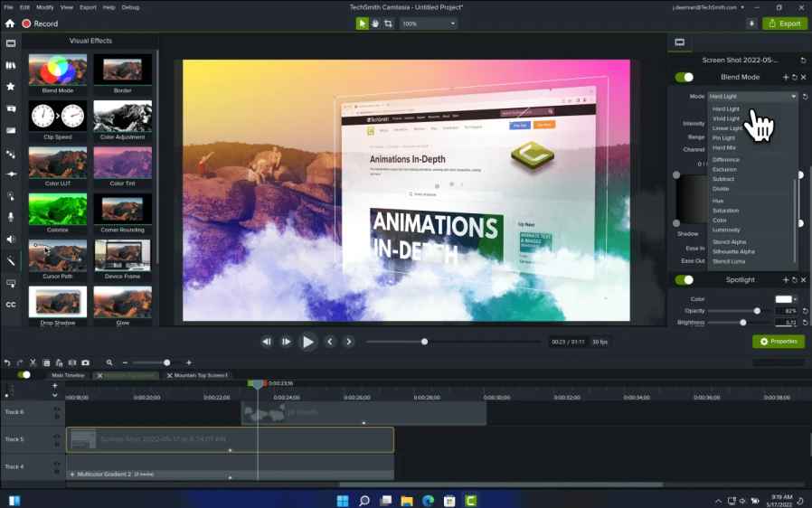Click the camera snapshot icon above timeline
The width and height of the screenshot is (812, 508).
coord(85,362)
